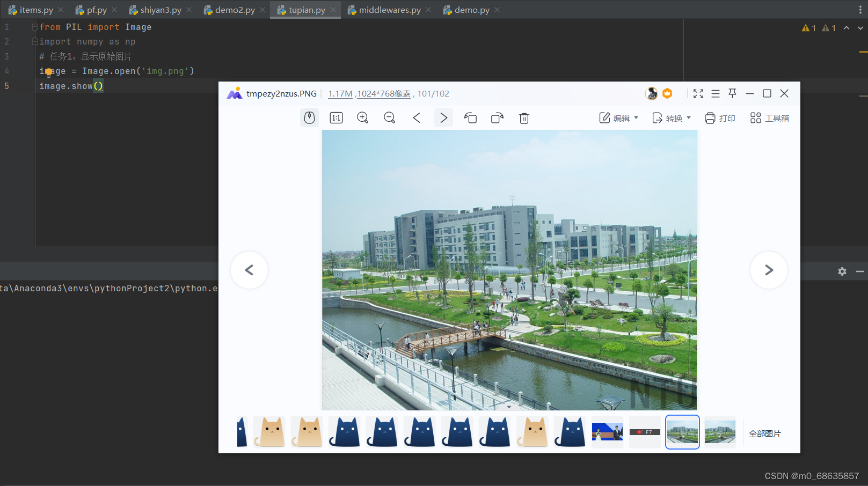Click the orange VIP badge icon

tap(667, 93)
